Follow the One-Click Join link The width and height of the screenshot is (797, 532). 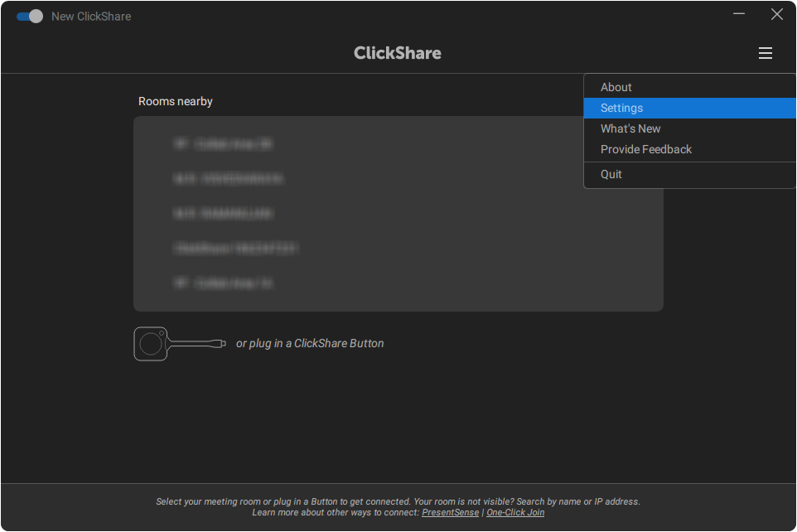pyautogui.click(x=515, y=513)
